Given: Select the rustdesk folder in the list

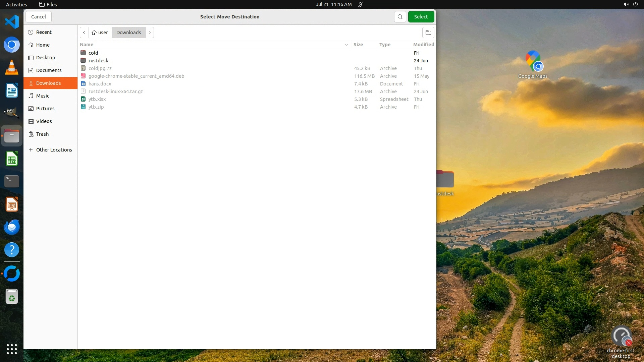Looking at the screenshot, I should [98, 61].
